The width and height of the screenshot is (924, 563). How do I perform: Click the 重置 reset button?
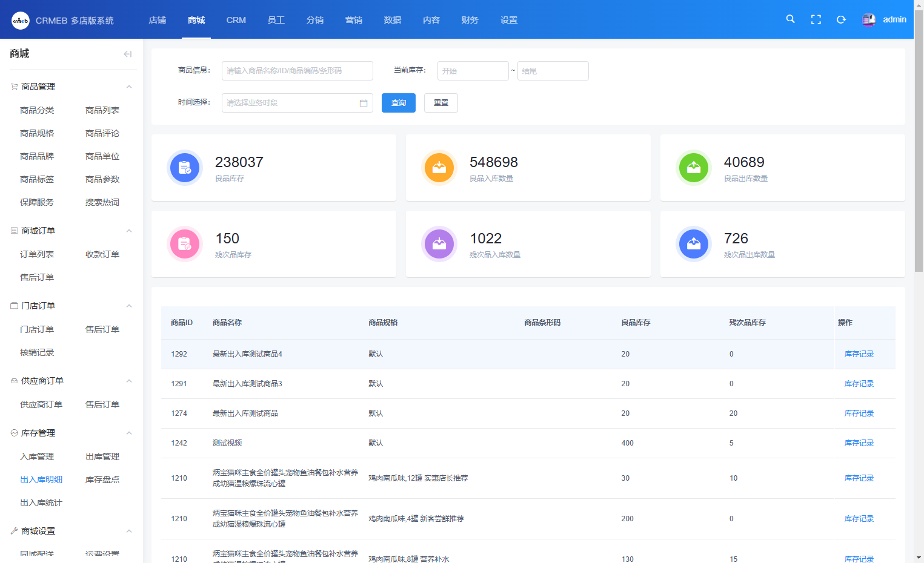440,103
